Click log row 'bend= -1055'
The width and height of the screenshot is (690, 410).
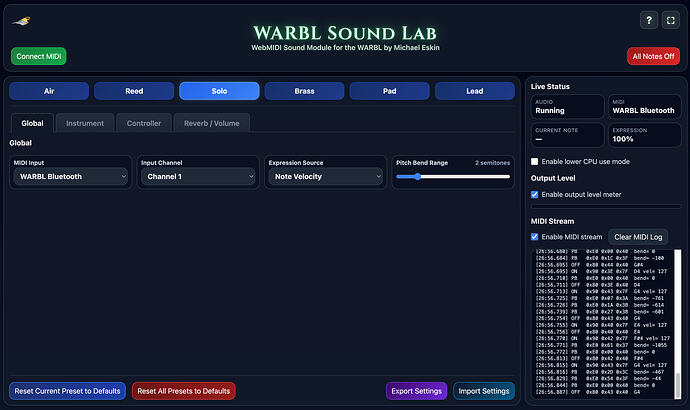[601, 345]
